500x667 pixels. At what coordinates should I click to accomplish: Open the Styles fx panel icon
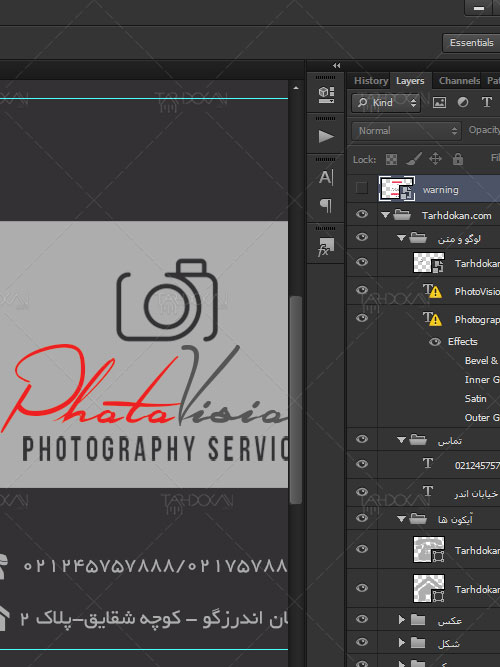point(326,247)
